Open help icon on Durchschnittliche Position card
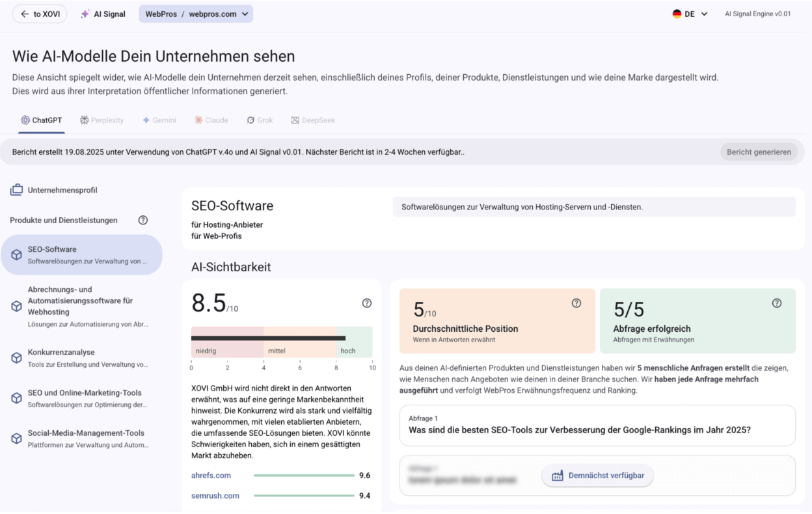The image size is (812, 514). tap(576, 303)
